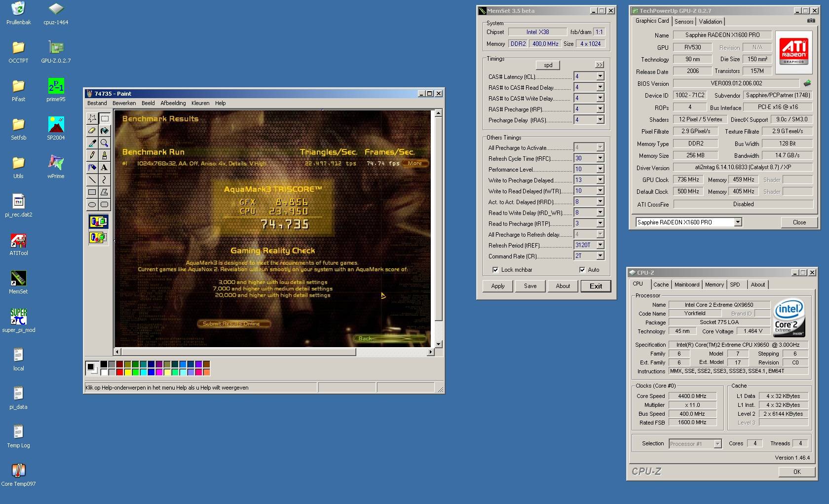Pick the Text tool in Paint
The height and width of the screenshot is (504, 829).
pyautogui.click(x=105, y=168)
